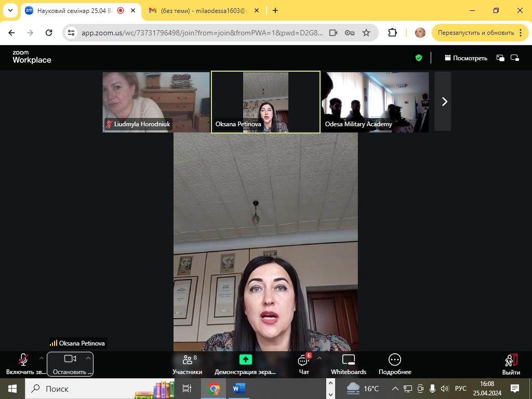Click the green encryption shield icon

point(419,58)
